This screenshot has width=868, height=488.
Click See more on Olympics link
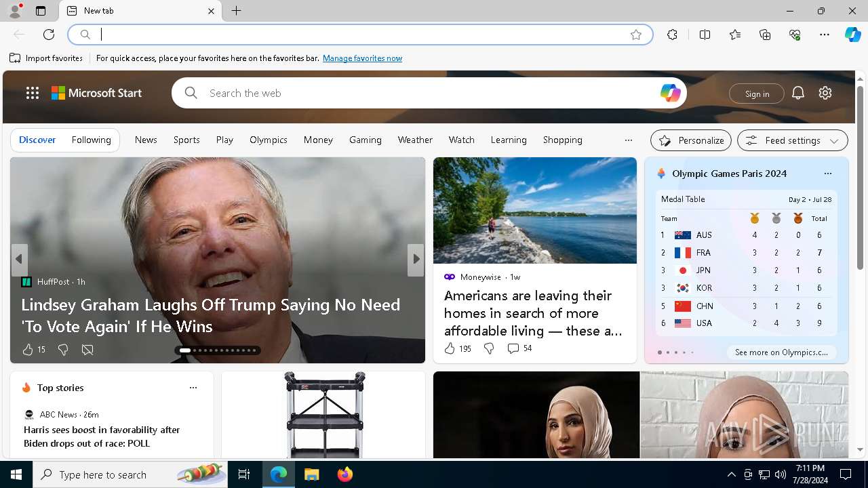click(781, 352)
